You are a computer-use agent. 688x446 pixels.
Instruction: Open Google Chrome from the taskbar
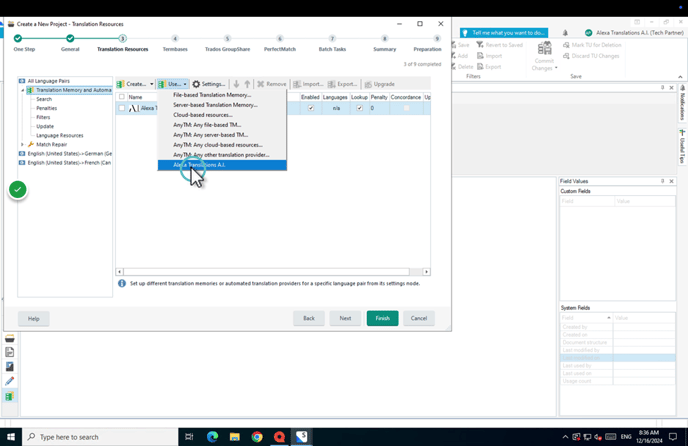coord(257,437)
